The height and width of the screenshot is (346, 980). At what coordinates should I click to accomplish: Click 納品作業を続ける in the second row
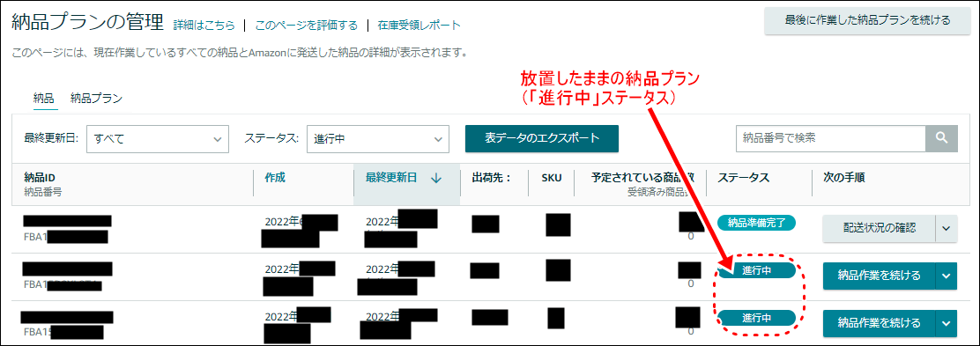tap(879, 276)
